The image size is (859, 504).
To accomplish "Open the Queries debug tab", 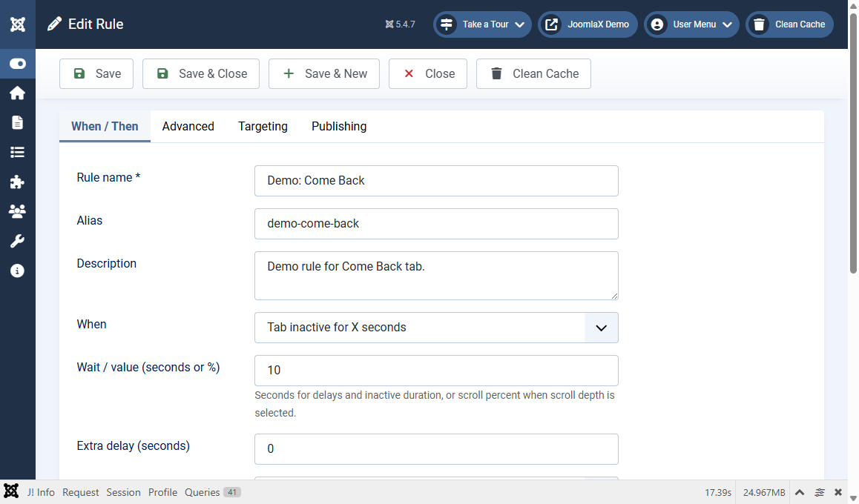I will click(213, 492).
